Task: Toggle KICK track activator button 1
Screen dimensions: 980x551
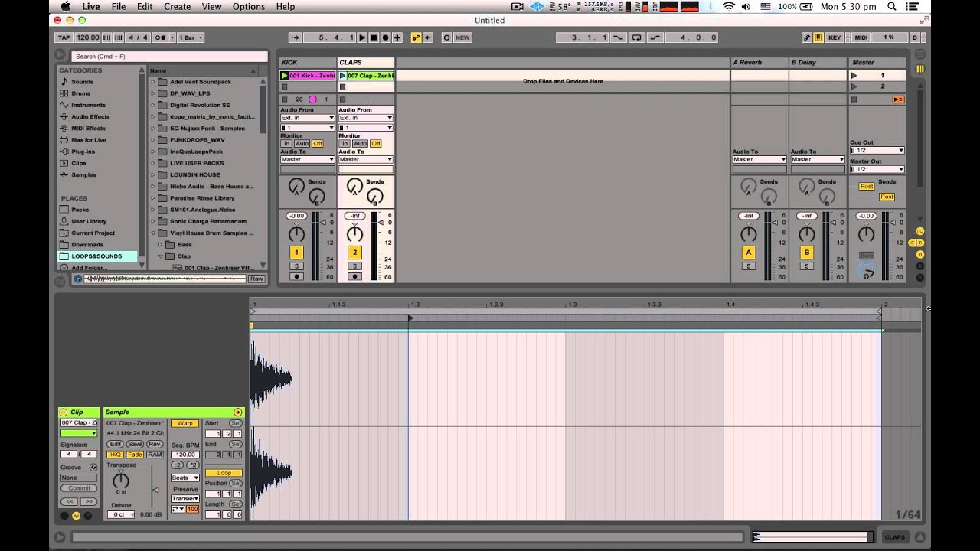Action: pos(296,253)
